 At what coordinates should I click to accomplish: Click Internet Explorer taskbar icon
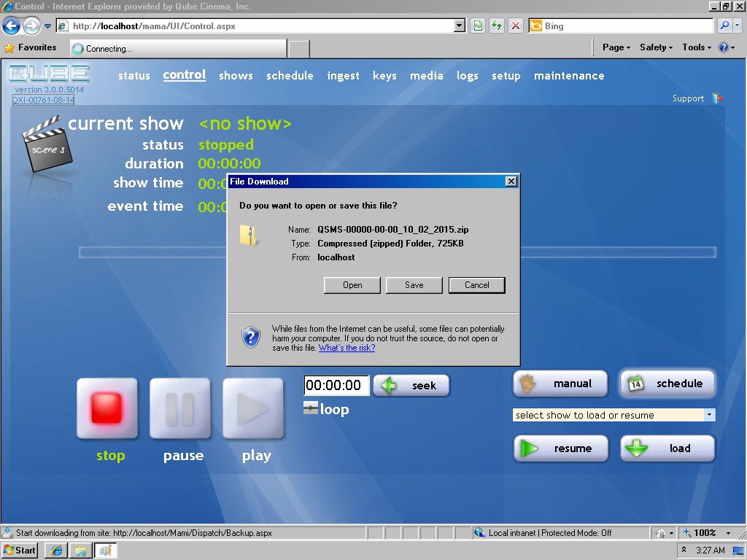[x=56, y=551]
